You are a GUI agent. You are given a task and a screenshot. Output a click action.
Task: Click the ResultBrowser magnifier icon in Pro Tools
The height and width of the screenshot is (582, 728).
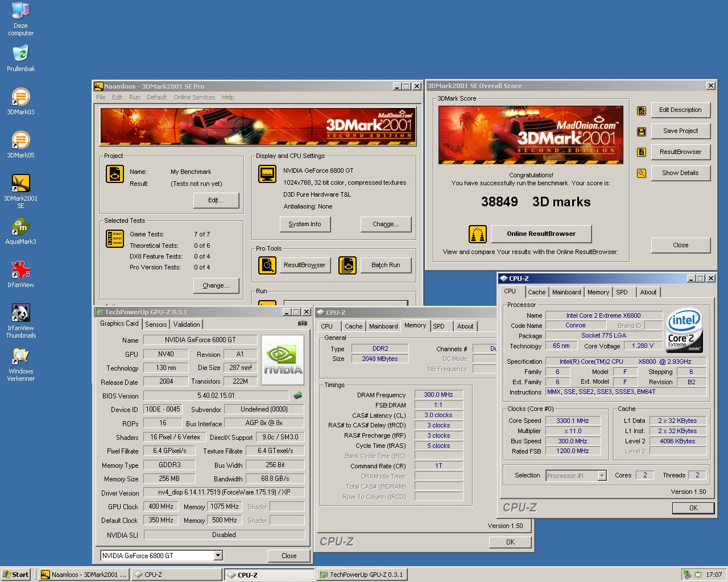pos(267,265)
